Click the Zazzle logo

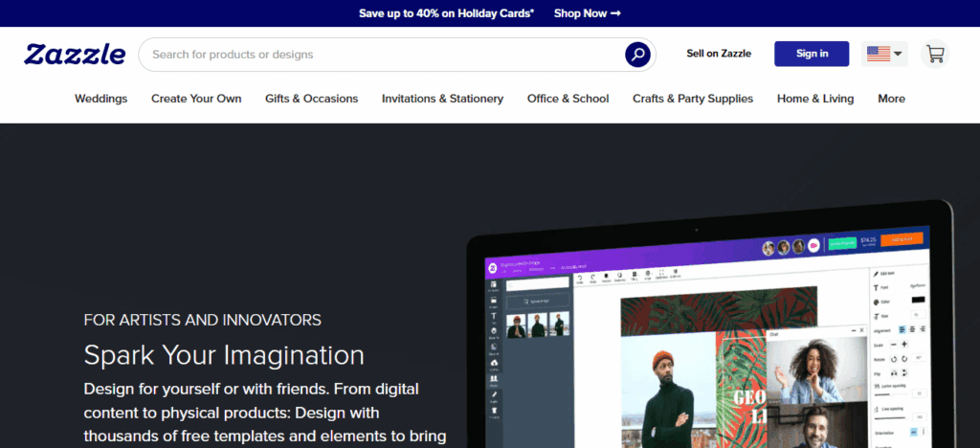(75, 55)
